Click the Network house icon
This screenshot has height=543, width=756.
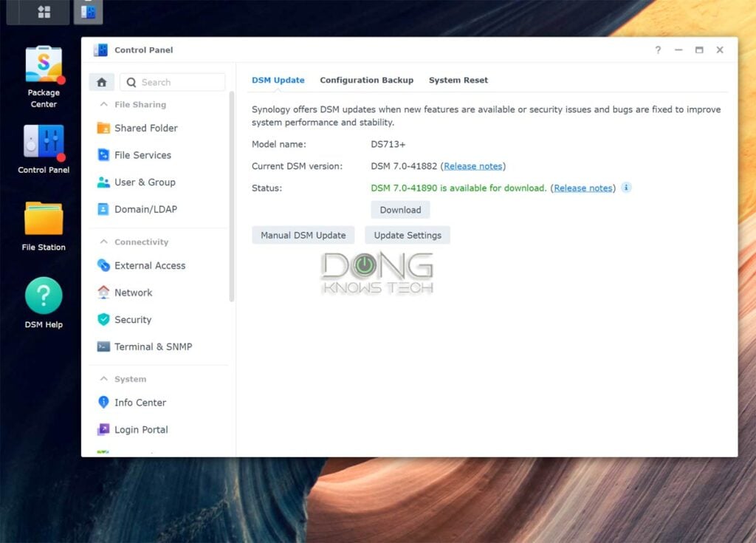(103, 292)
